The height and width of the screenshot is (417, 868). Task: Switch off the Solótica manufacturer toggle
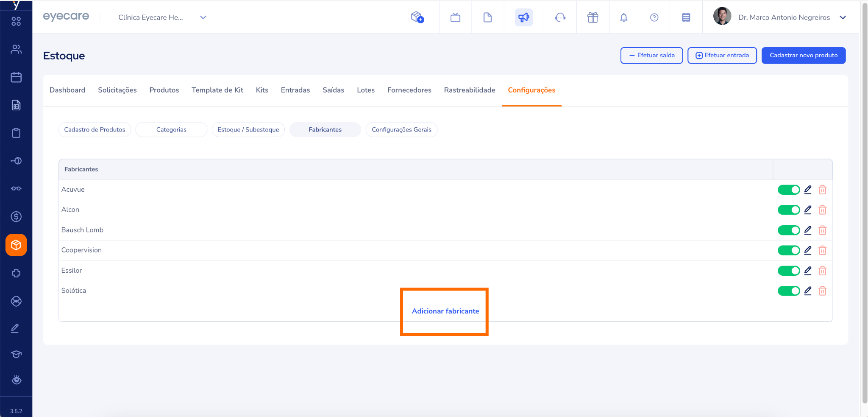coord(788,291)
